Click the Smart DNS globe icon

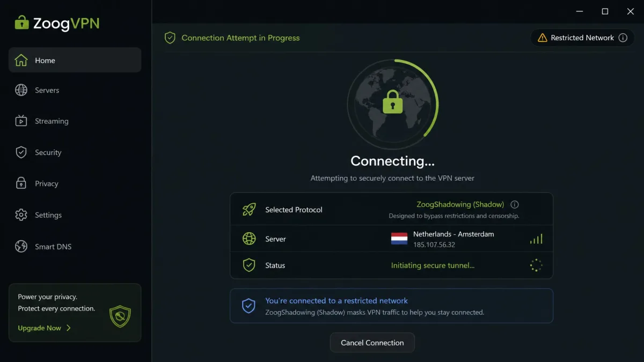click(21, 247)
